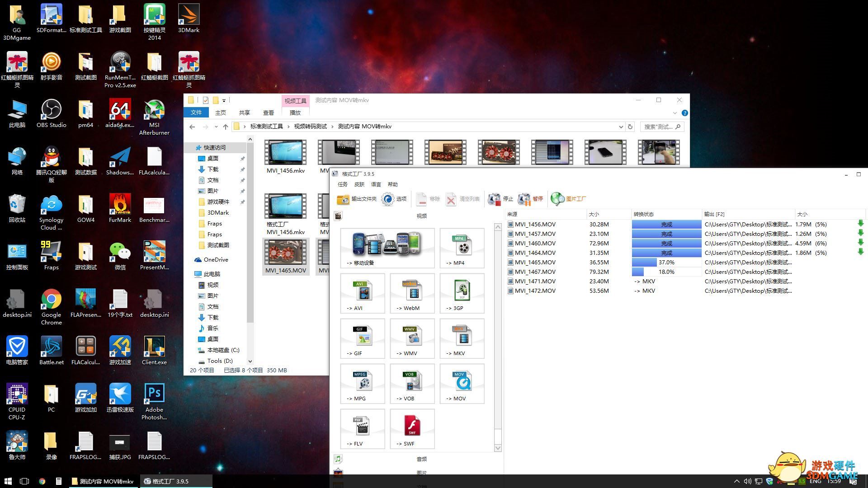Open Google Chrome from the taskbar

pos(42,481)
